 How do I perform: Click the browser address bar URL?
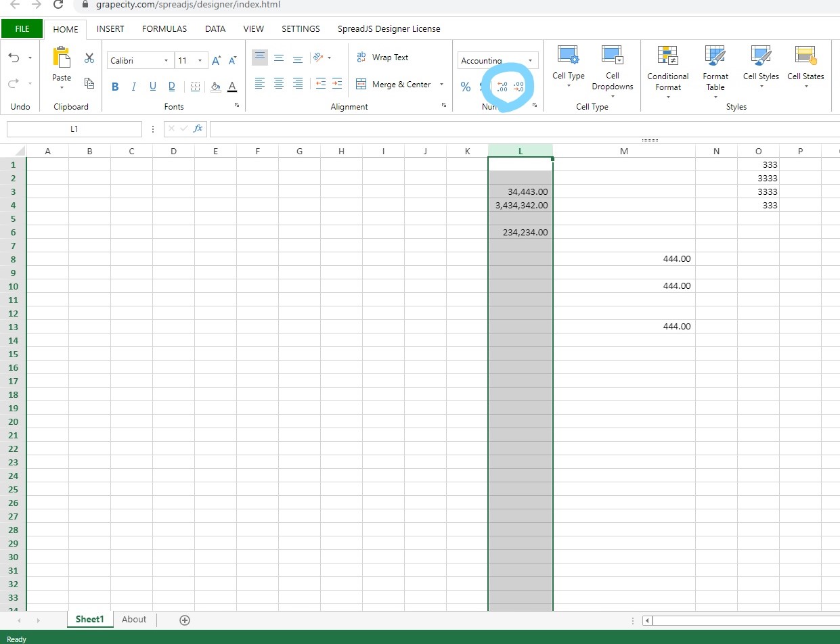[x=188, y=5]
